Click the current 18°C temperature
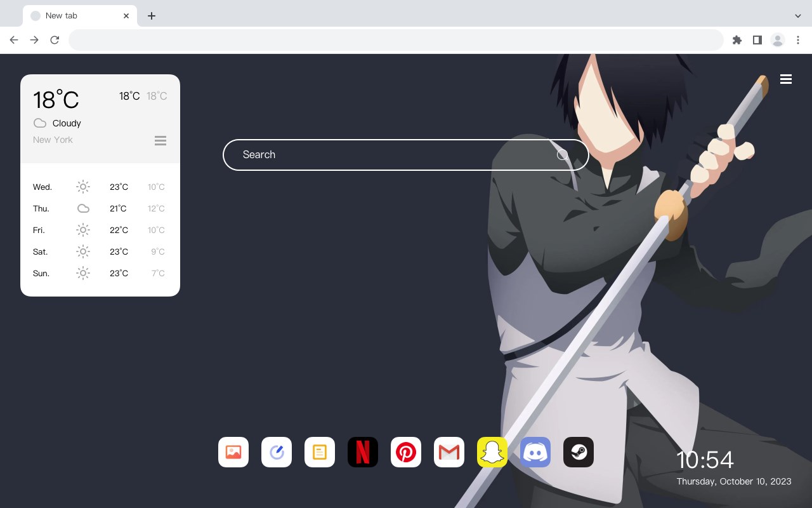Image resolution: width=812 pixels, height=508 pixels. [x=56, y=100]
